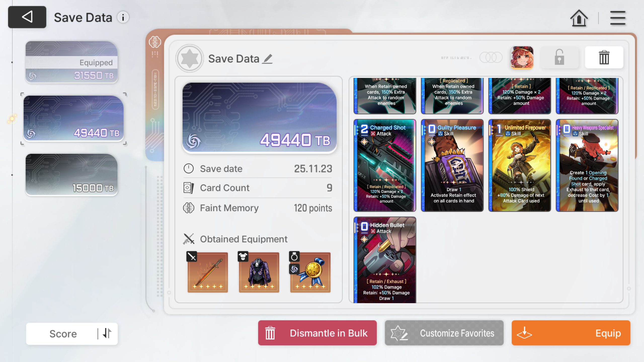
Task: Edit the Save Data name with the pencil
Action: tap(267, 59)
